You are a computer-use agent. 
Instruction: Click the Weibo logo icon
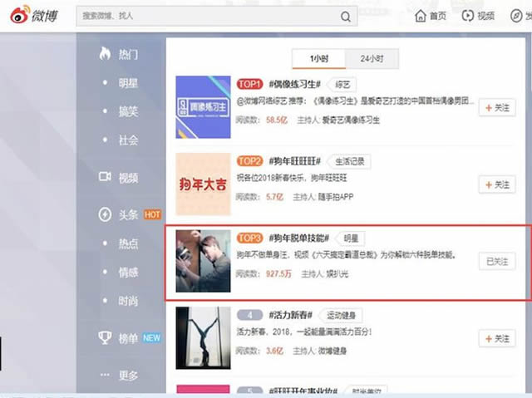pyautogui.click(x=18, y=15)
